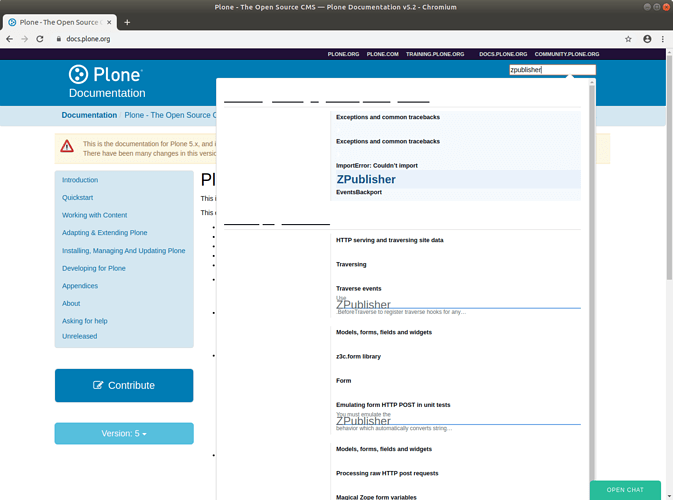Viewport: 673px width, 500px height.
Task: Open Processing raw HTTP post requests result
Action: pos(387,473)
